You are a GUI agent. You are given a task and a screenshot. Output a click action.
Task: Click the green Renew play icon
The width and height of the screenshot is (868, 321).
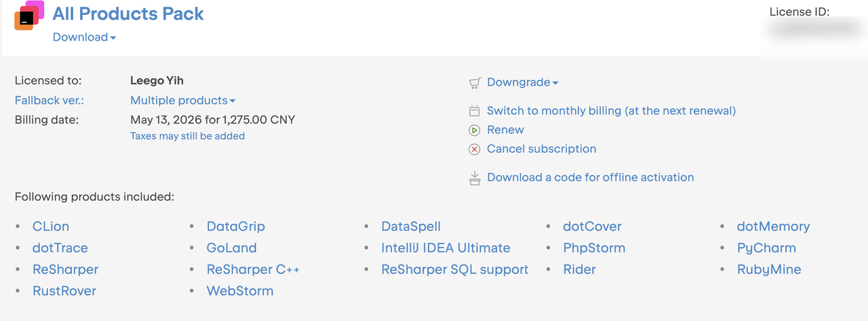(475, 130)
